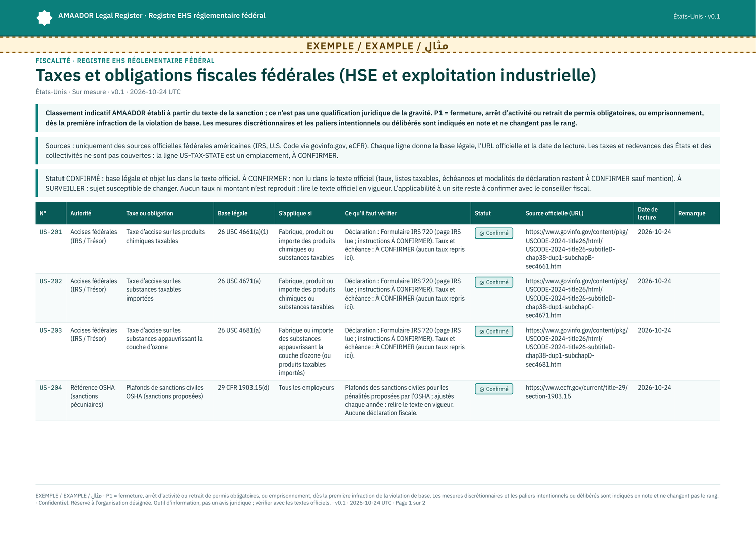
Task: Click the "Taxes et obligations fiscales fédérales" title
Action: point(316,75)
